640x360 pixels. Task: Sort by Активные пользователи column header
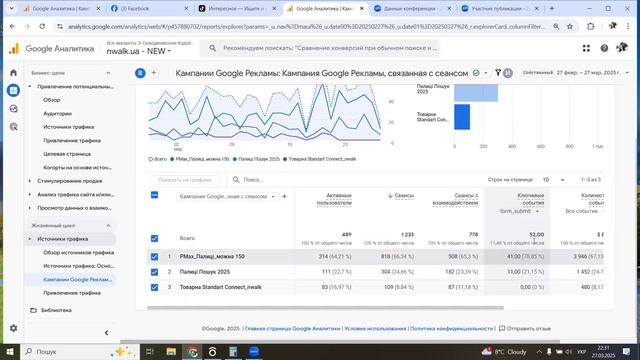[334, 199]
